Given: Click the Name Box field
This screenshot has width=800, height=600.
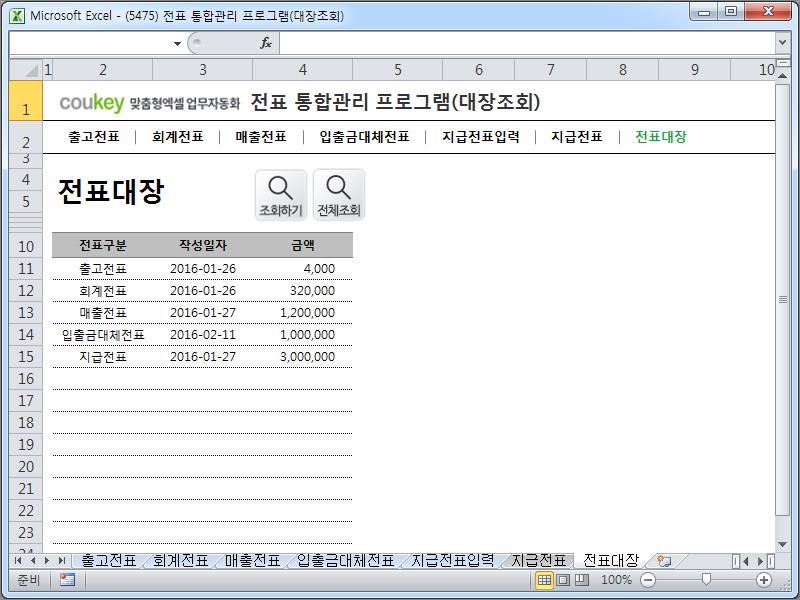Looking at the screenshot, I should (90, 43).
